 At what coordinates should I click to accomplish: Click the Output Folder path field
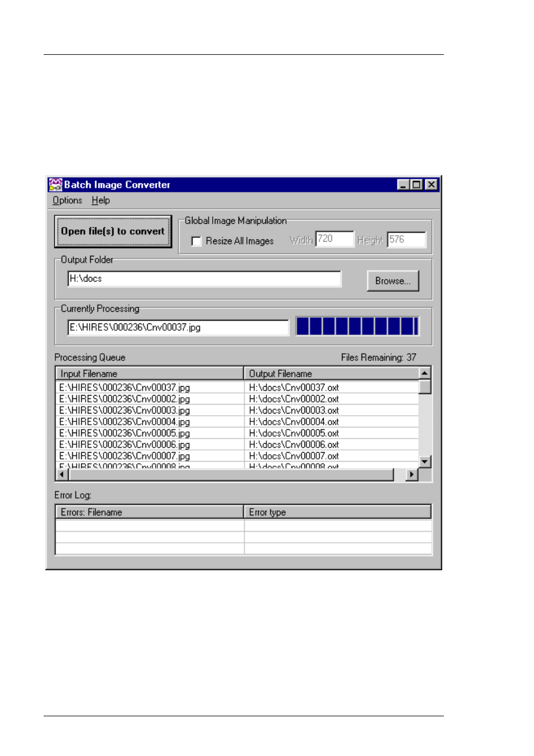point(204,279)
